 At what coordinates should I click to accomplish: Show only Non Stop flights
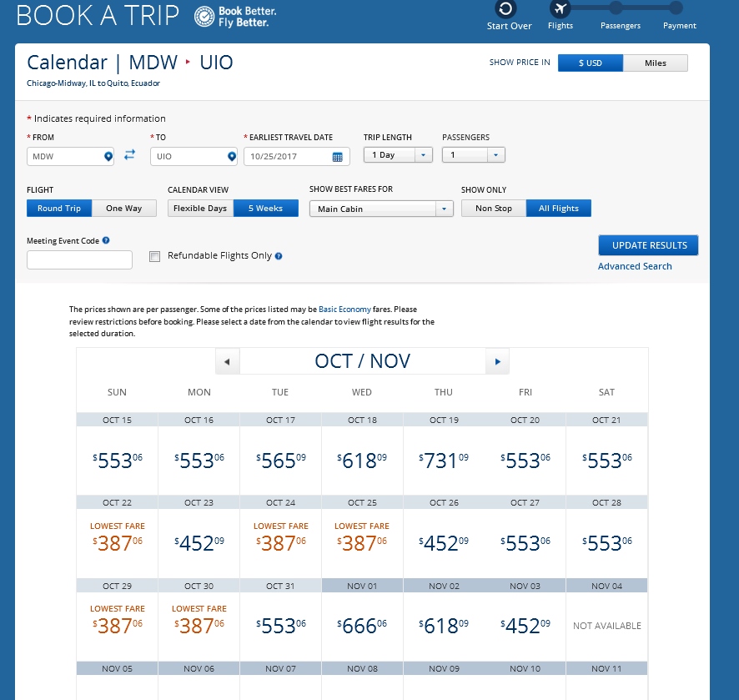point(494,209)
